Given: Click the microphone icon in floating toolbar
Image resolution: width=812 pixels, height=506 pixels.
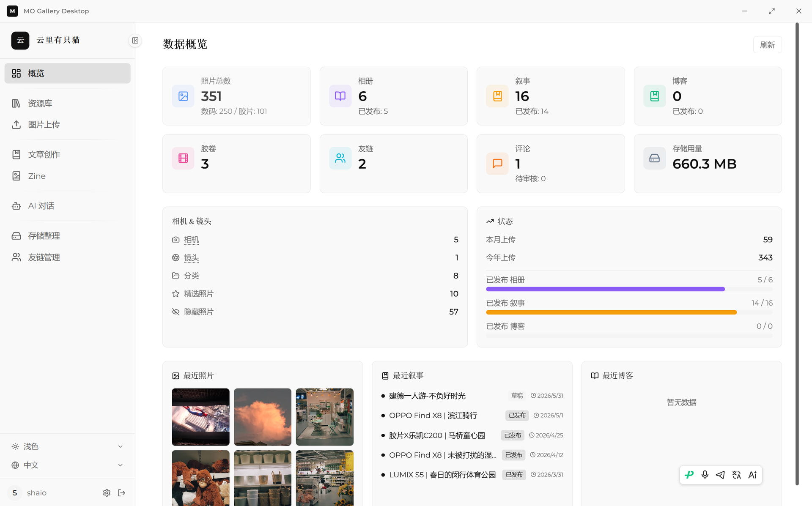Looking at the screenshot, I should (705, 475).
